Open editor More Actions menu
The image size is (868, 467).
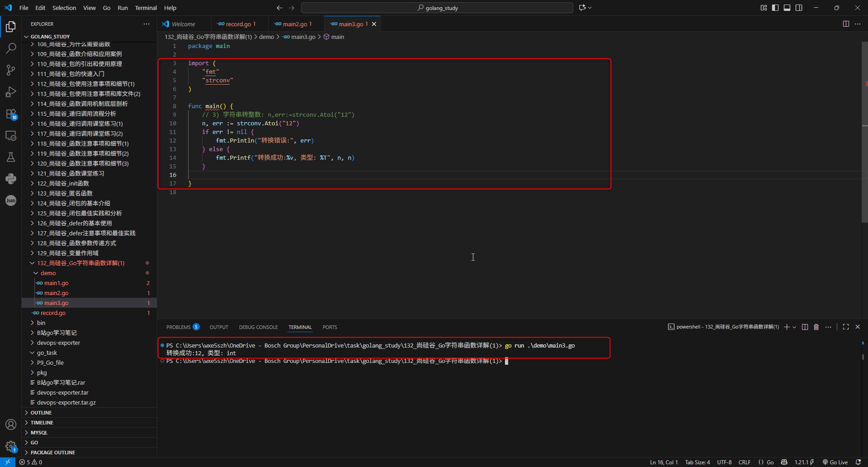click(x=858, y=24)
